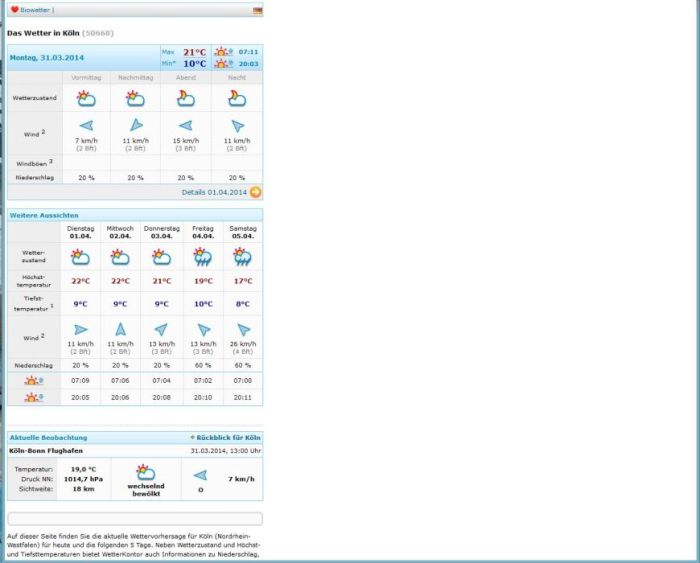Viewport: 700px width, 563px height.
Task: Click sunset row icon in Weitere Aussichten
Action: coord(34,397)
